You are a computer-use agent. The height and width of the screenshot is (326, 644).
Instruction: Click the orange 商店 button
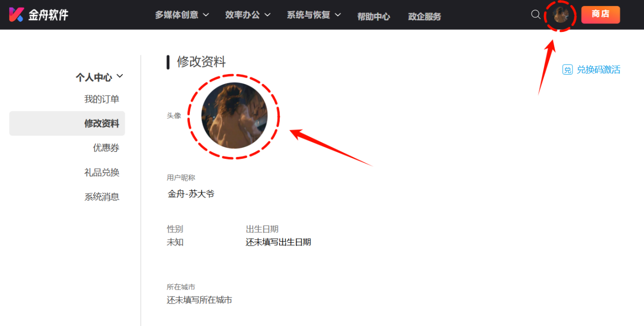coord(600,15)
